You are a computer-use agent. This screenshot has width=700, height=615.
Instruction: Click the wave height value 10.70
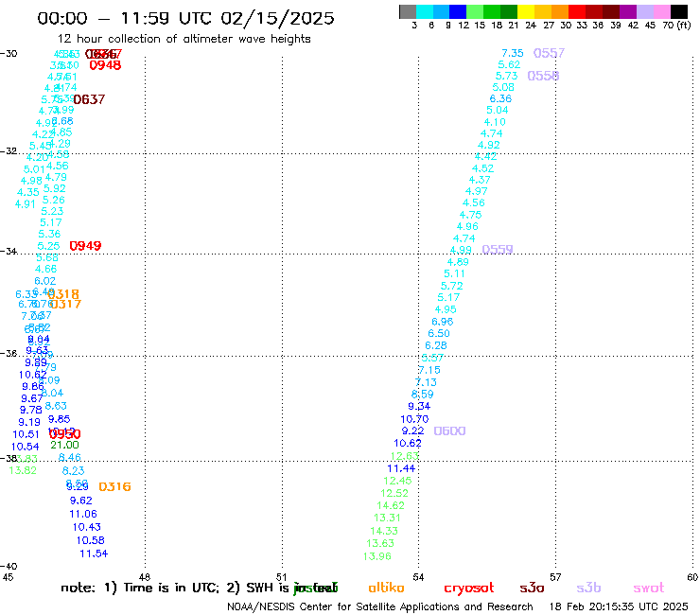[x=414, y=419]
